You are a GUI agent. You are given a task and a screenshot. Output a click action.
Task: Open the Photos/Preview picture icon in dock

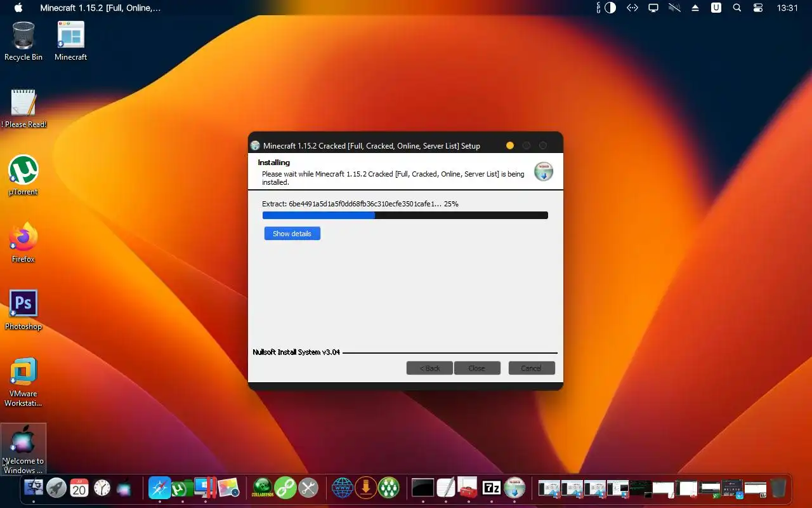pos(228,488)
